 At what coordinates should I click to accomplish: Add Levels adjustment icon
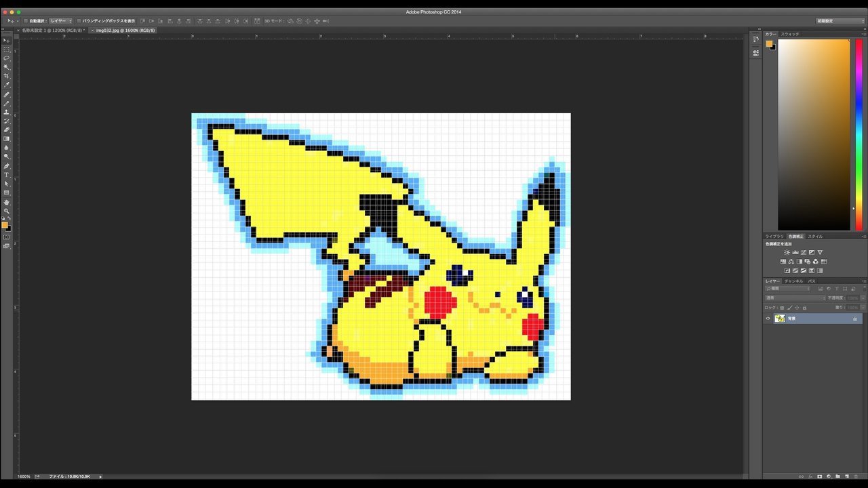click(795, 252)
